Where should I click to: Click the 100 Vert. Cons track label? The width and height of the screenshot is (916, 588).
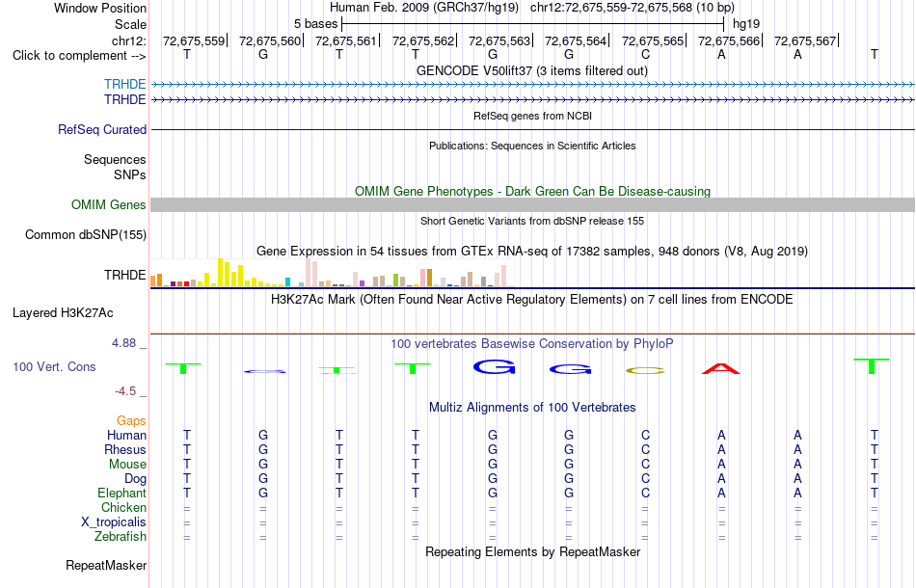(54, 366)
